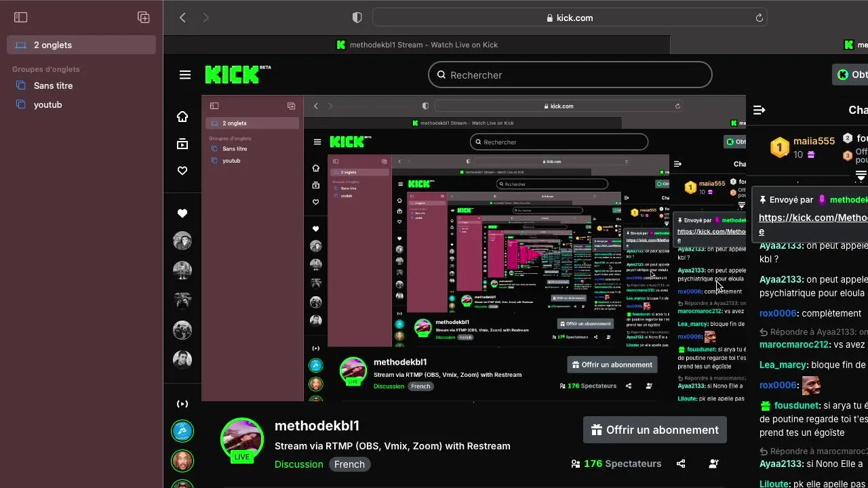Click Lea_marcy username in chat
This screenshot has height=488, width=868.
[783, 365]
